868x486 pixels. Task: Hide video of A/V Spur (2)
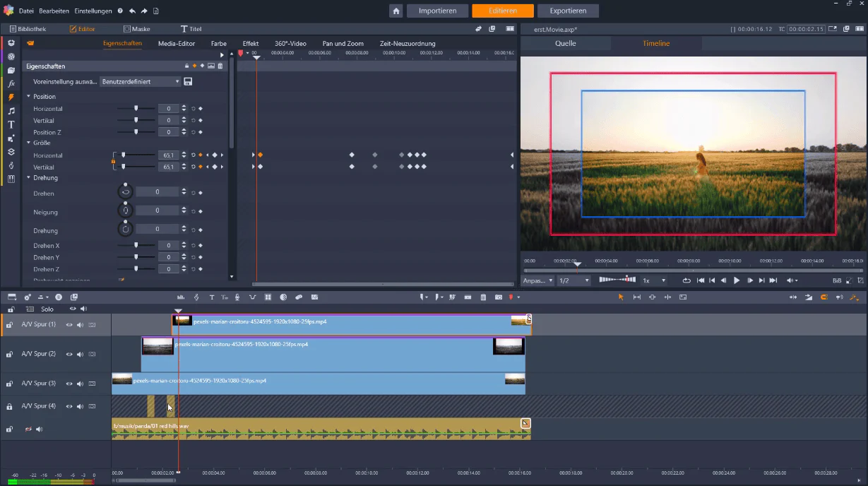(69, 354)
